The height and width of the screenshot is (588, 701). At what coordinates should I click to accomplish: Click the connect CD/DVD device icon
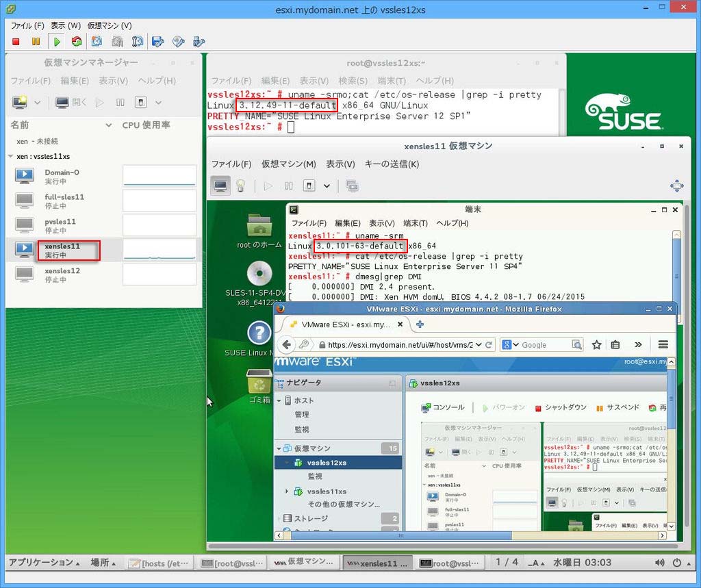[x=179, y=42]
